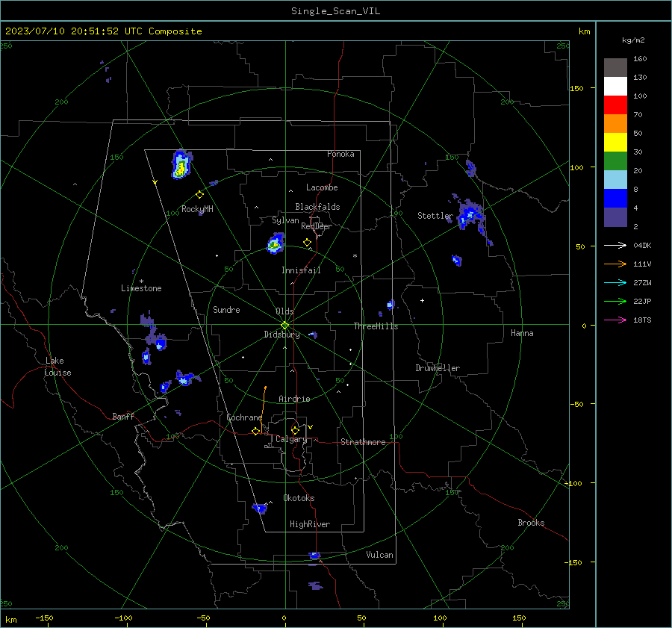Click the Didsbury town label
Viewport: 672px width, 628px height.
pos(281,335)
